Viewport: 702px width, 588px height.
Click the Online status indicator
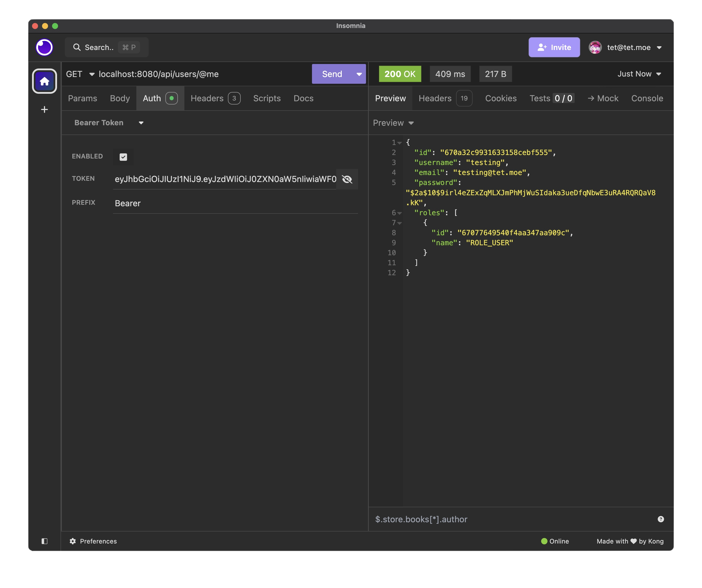555,541
